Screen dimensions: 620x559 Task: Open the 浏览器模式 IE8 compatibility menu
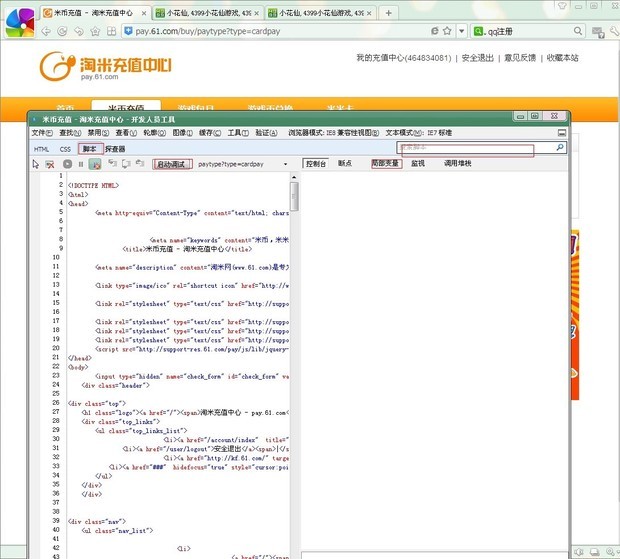click(x=333, y=132)
